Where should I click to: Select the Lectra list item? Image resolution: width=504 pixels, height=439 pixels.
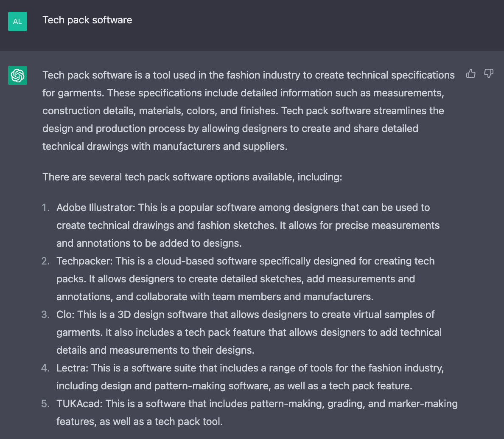(x=250, y=377)
